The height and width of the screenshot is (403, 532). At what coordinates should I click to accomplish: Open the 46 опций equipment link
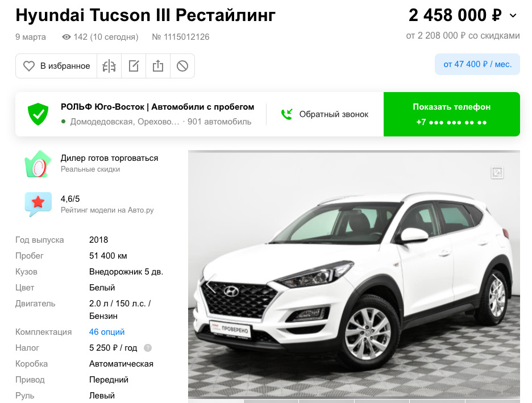pyautogui.click(x=107, y=332)
